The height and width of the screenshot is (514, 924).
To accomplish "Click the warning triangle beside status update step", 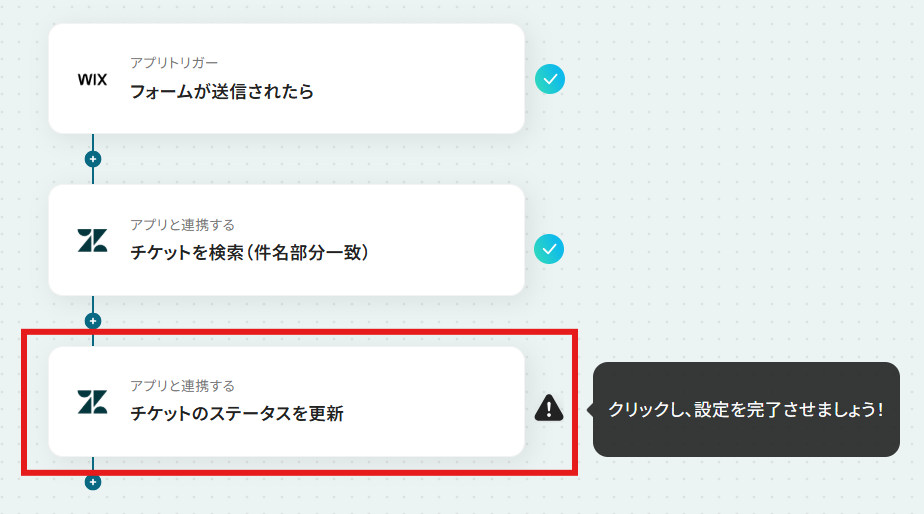I will [549, 407].
